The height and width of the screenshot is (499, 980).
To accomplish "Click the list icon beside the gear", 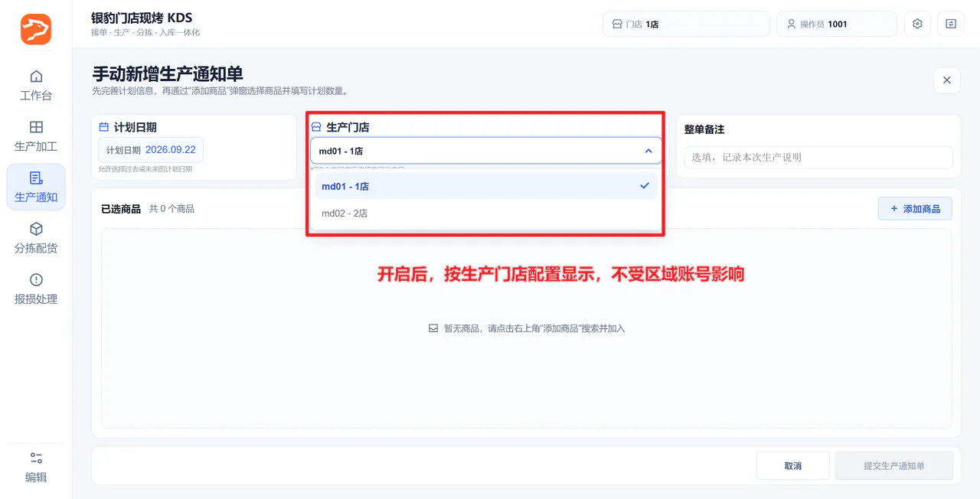I will coord(951,24).
